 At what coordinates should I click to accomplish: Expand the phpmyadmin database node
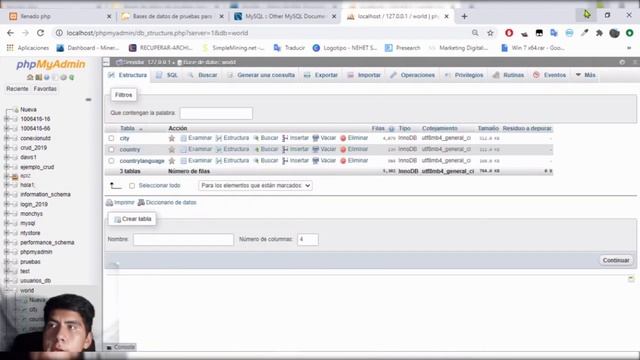[6, 252]
